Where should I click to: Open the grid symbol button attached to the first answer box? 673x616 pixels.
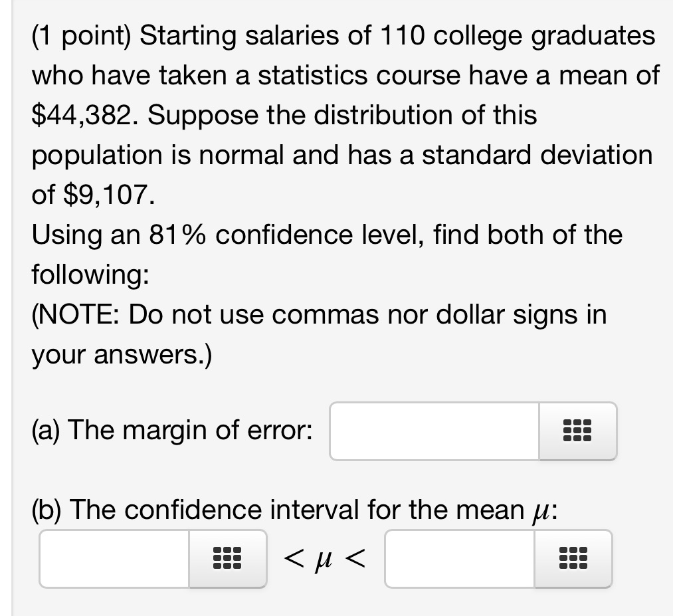(x=577, y=431)
